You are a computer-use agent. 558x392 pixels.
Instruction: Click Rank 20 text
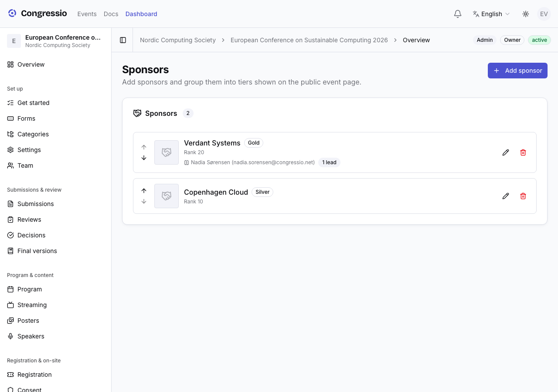point(194,152)
